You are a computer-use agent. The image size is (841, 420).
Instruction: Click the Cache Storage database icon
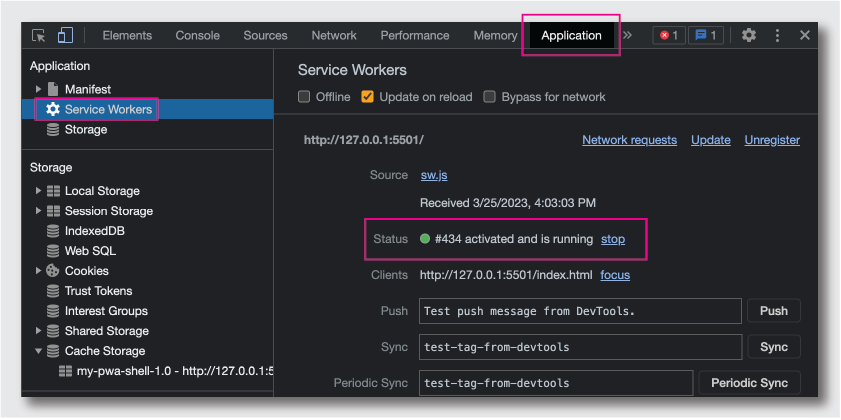(53, 351)
